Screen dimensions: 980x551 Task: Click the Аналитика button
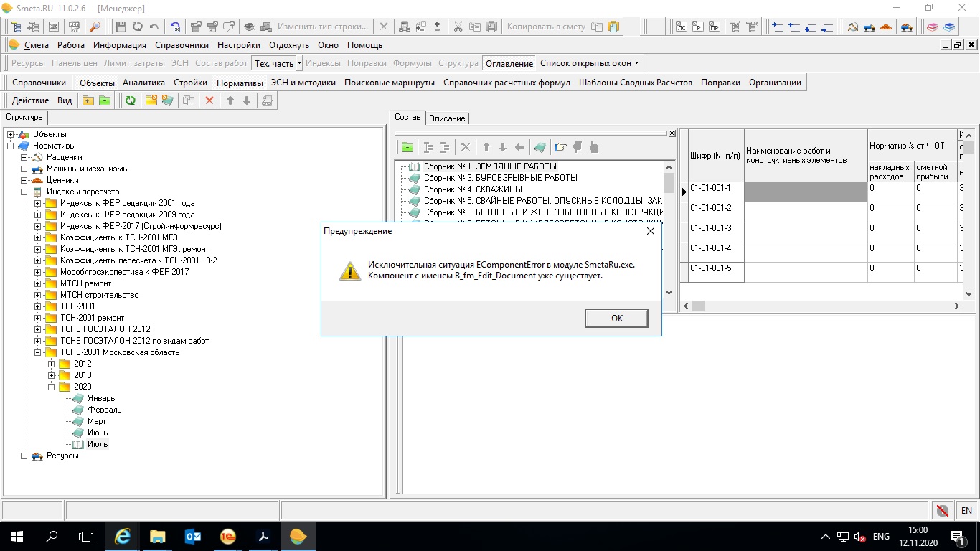143,83
